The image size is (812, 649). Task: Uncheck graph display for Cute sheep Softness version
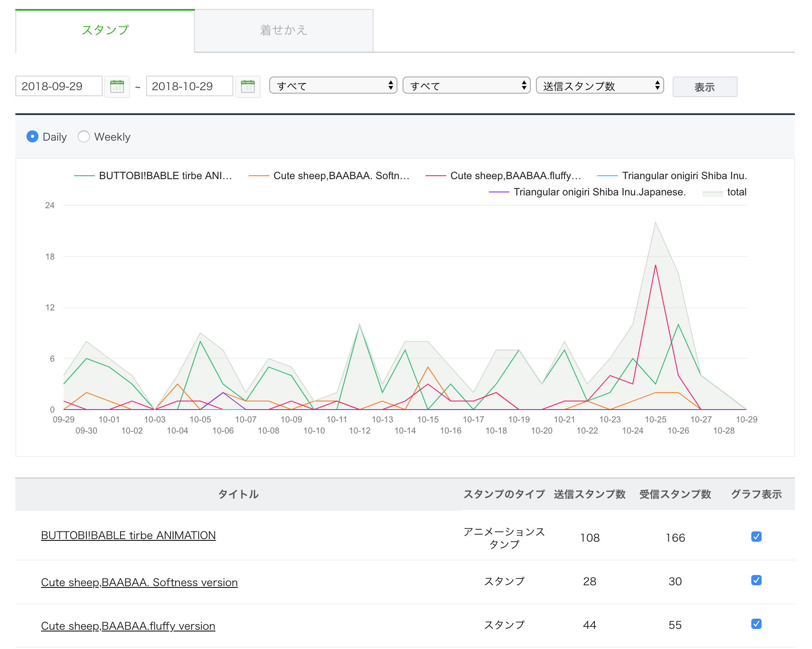pos(756,580)
